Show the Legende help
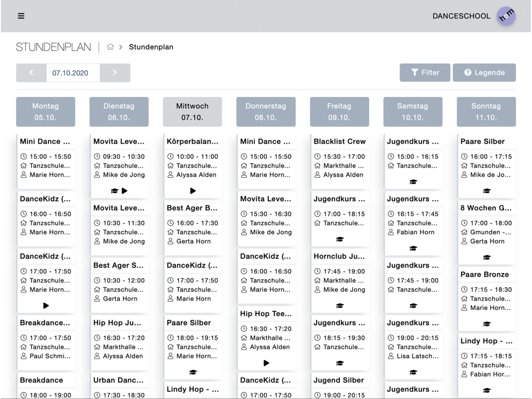The height and width of the screenshot is (399, 532). coord(484,72)
